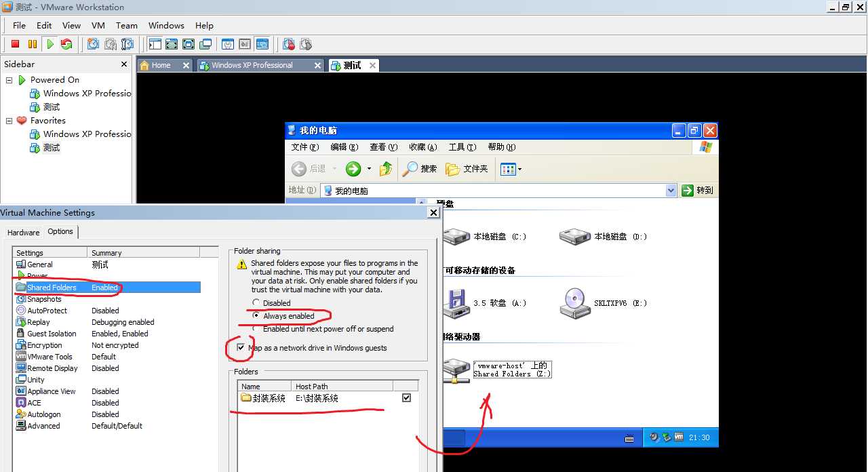Click the Quick Switch toolbar icon
This screenshot has height=472, width=868.
(172, 44)
